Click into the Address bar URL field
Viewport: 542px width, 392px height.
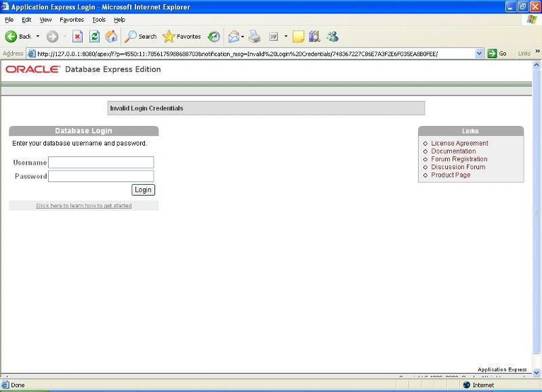(256, 53)
